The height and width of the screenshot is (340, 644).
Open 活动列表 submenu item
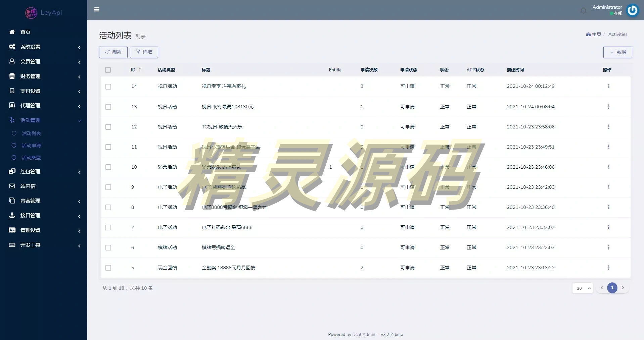click(x=31, y=133)
